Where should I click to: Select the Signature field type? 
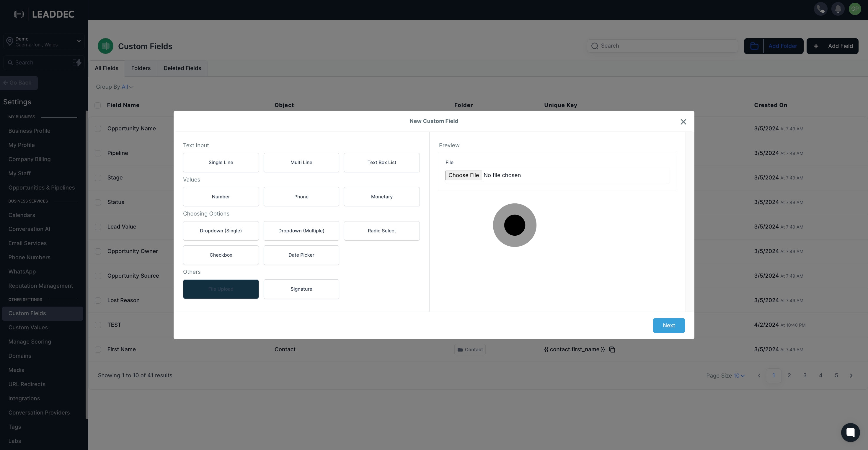(301, 289)
